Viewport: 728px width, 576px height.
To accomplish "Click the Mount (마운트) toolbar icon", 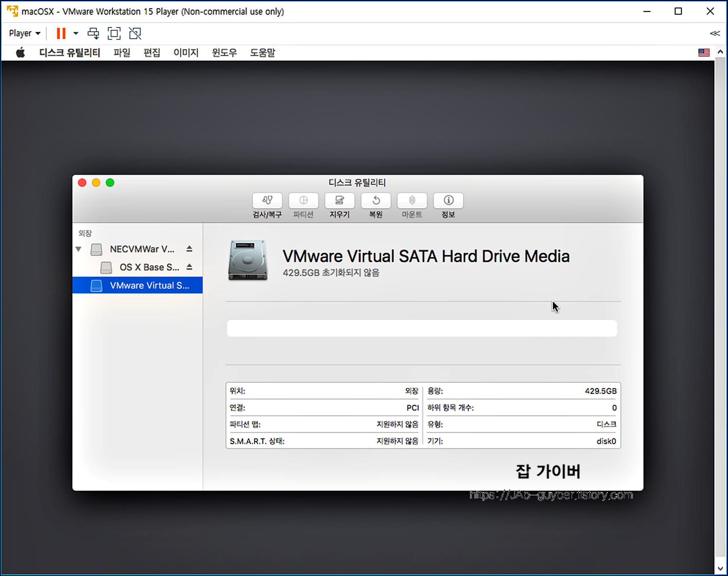I will 412,200.
